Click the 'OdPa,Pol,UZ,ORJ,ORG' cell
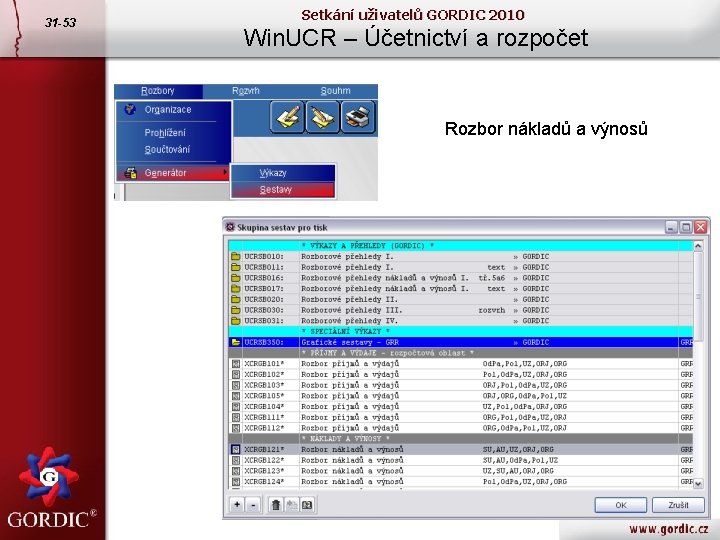 click(x=525, y=364)
